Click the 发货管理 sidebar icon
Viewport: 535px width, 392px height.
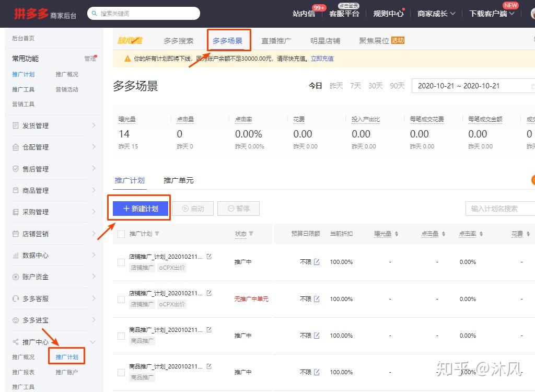click(x=15, y=125)
